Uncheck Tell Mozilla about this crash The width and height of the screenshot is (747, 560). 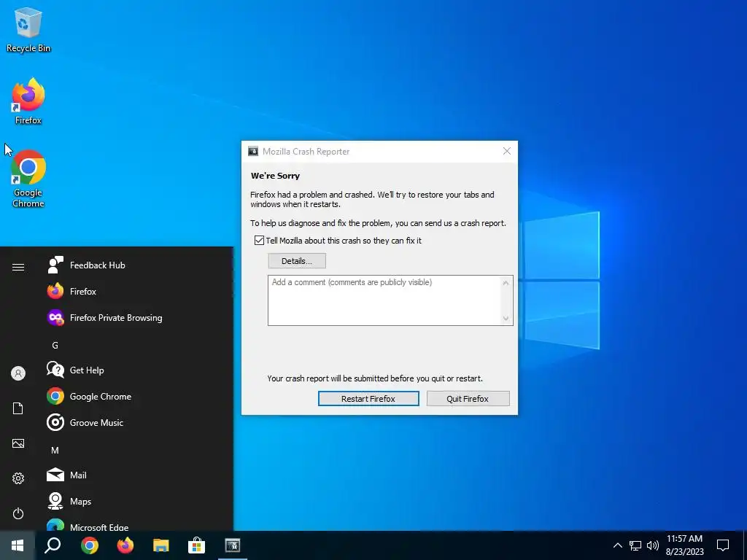coord(259,241)
